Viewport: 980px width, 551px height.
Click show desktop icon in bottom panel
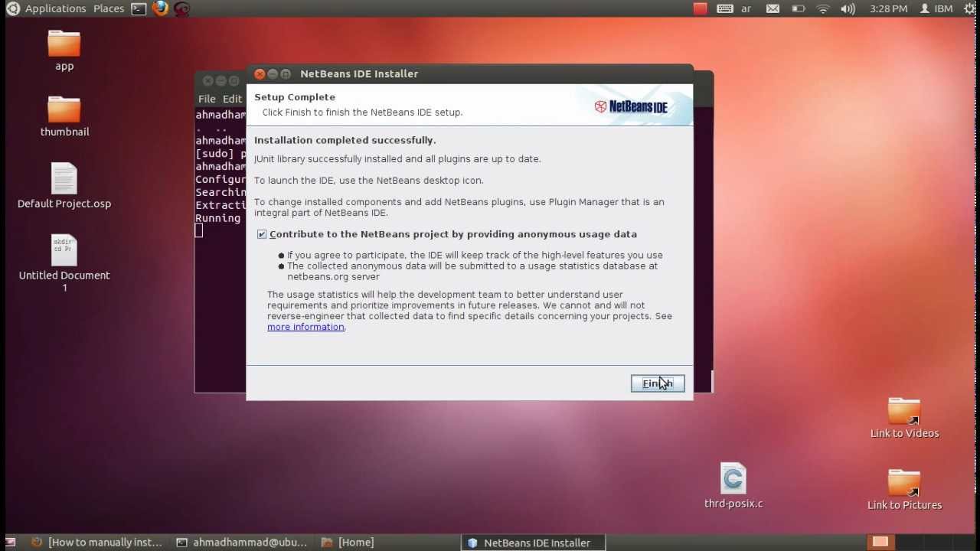pyautogui.click(x=11, y=543)
